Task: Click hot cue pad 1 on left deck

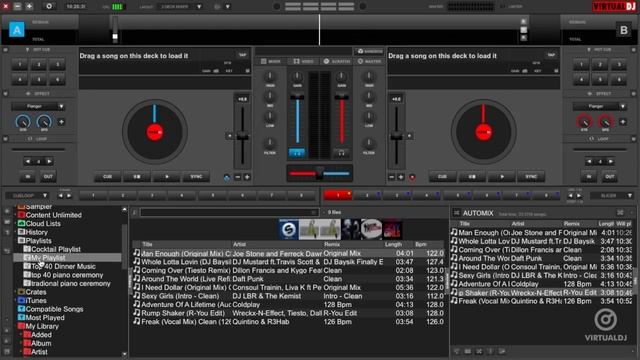Action: 20,64
